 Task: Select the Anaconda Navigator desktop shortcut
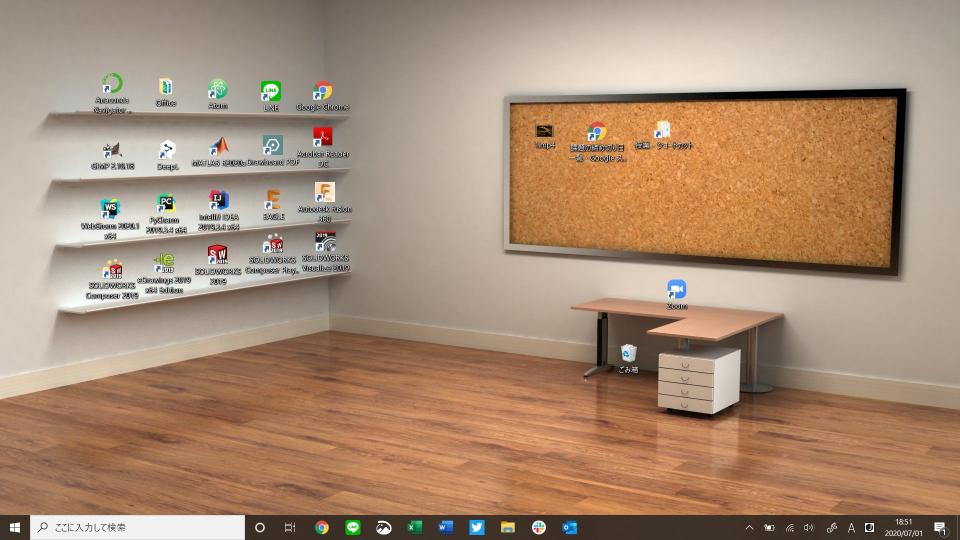111,93
